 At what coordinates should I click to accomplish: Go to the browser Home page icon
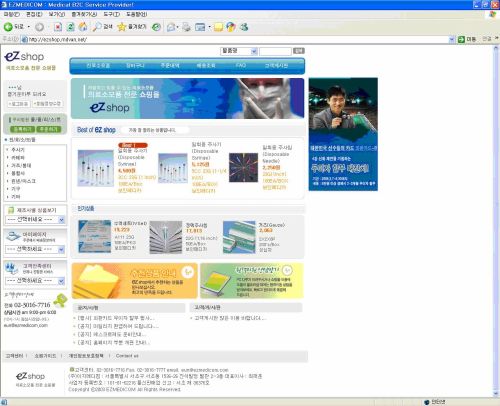(83, 27)
